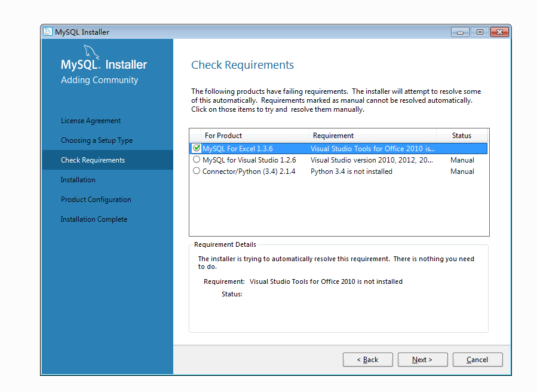Go to the Choosing a Setup Type step
Viewport: 537px width, 392px height.
click(97, 140)
